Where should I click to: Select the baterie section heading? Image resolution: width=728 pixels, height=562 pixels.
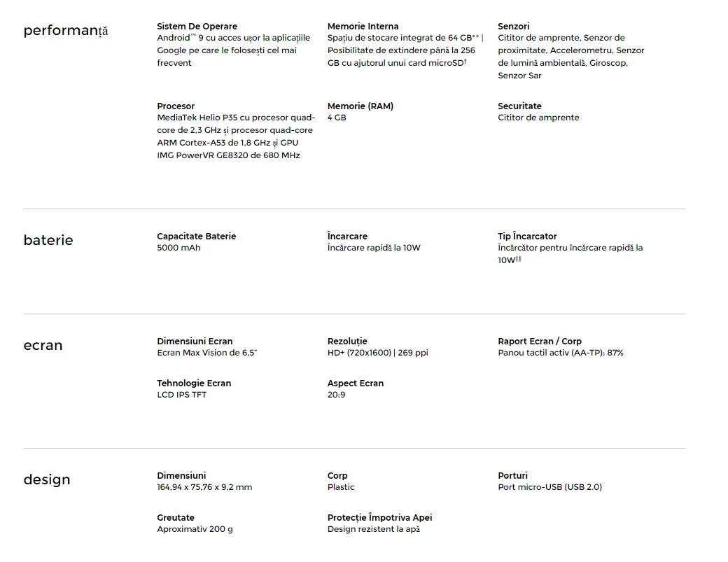[48, 240]
